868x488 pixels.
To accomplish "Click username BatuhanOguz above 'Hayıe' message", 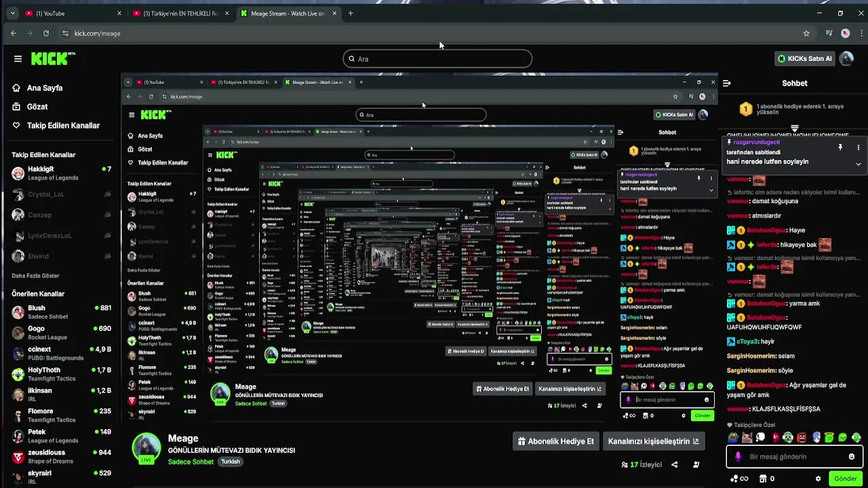I will (767, 230).
